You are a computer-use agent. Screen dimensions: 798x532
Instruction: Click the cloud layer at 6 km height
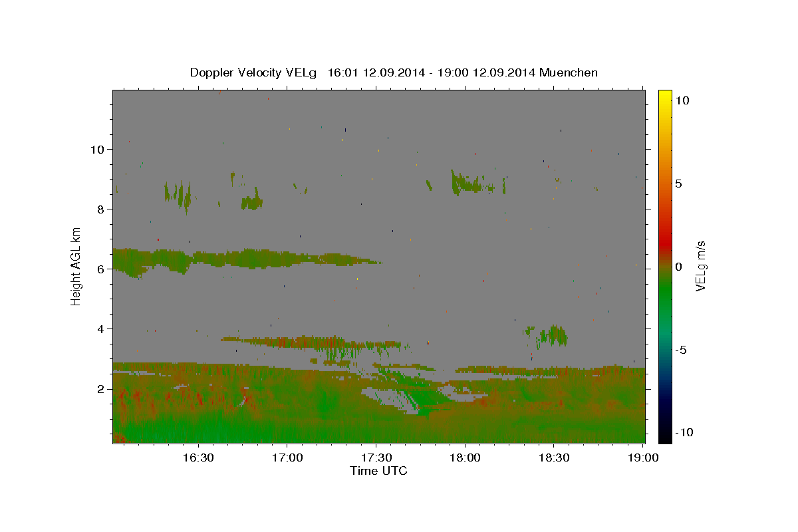tap(246, 259)
